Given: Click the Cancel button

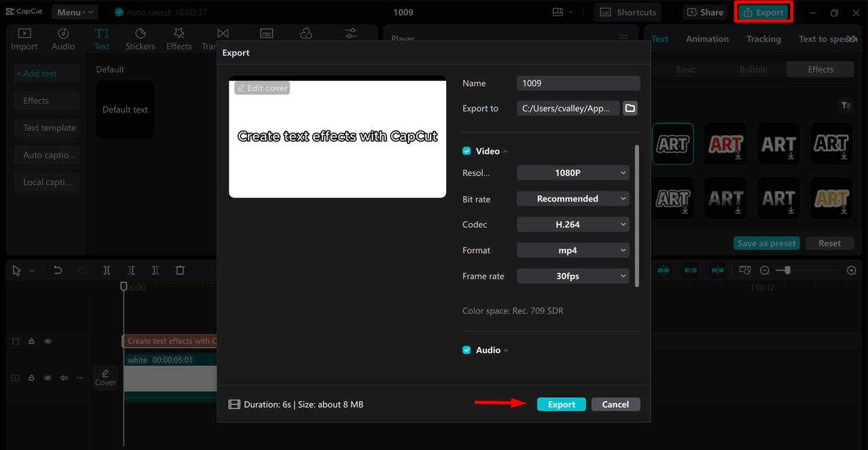Looking at the screenshot, I should 615,405.
